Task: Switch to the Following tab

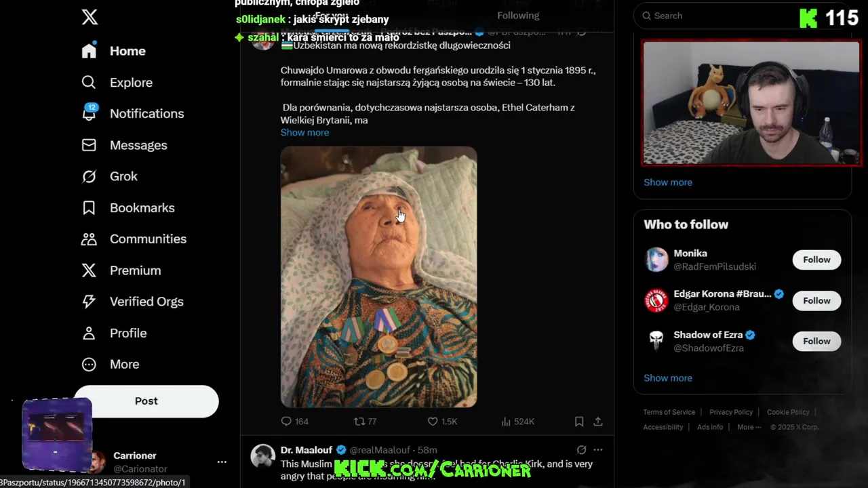Action: [518, 16]
